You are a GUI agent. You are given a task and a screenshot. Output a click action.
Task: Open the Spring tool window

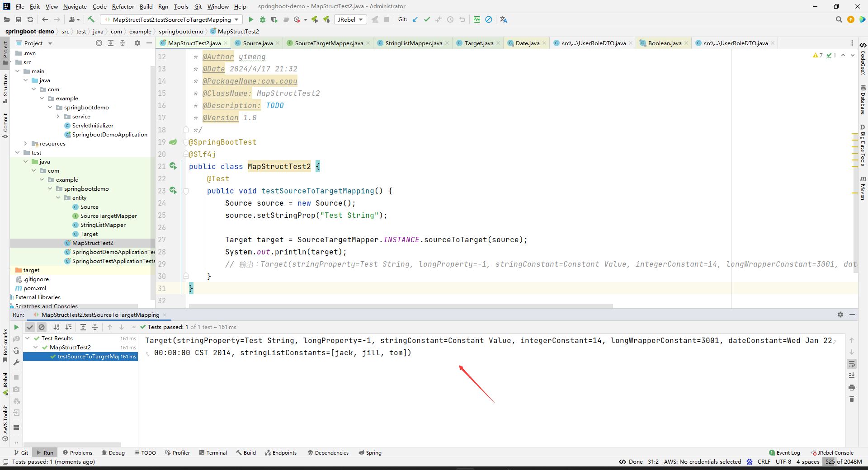tap(370, 452)
